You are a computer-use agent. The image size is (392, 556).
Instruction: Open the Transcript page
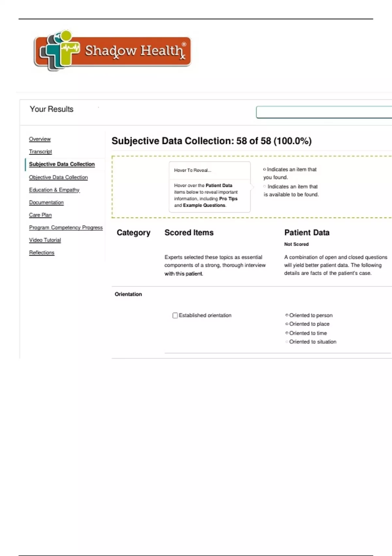click(41, 151)
